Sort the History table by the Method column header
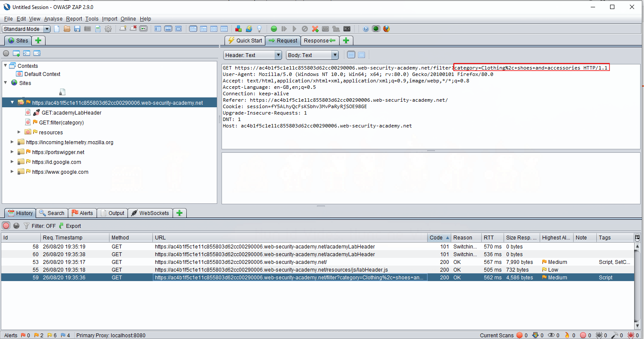This screenshot has height=339, width=644. pyautogui.click(x=131, y=237)
